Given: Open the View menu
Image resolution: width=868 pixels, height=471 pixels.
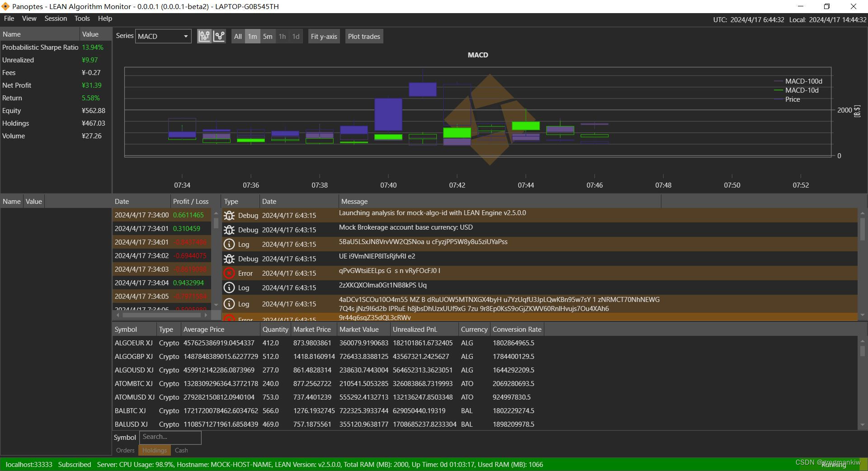Looking at the screenshot, I should (x=29, y=19).
